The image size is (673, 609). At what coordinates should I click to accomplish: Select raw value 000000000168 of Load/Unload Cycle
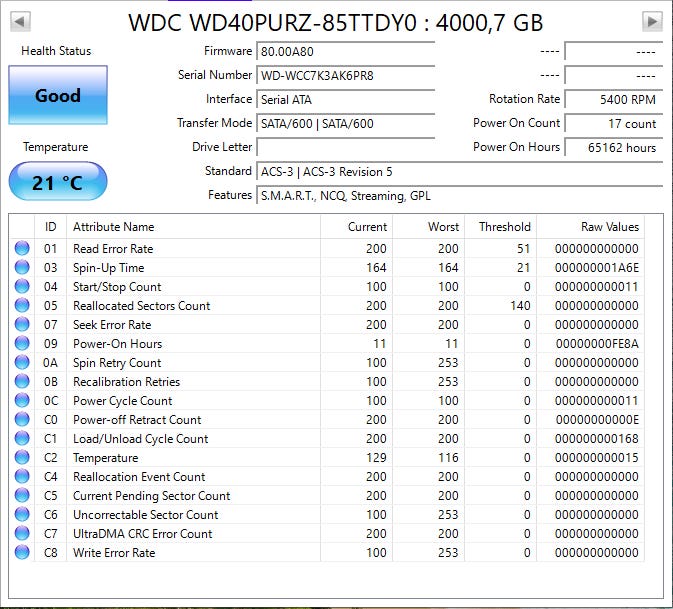(597, 439)
